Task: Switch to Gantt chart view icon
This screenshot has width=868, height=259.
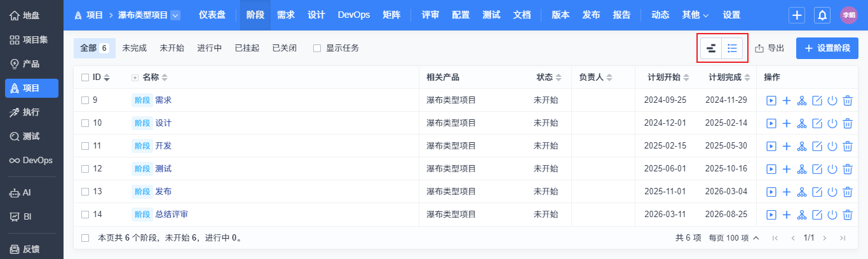Action: tap(711, 48)
